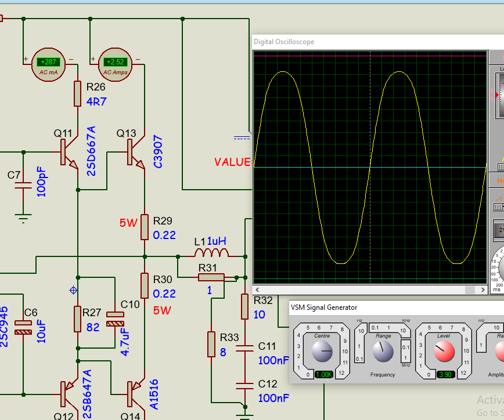Select resistor R29 symbol
This screenshot has height=420, width=504.
pos(145,227)
